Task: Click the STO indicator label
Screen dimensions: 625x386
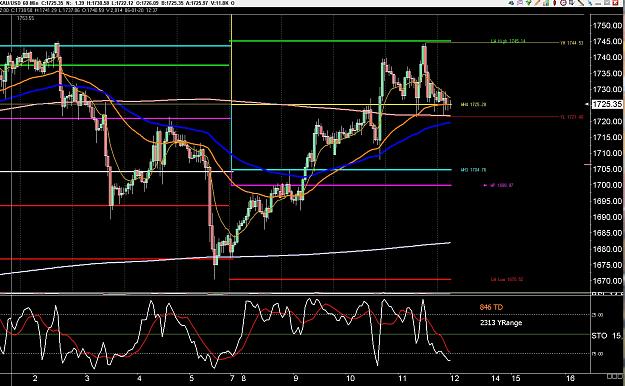Action: (599, 336)
